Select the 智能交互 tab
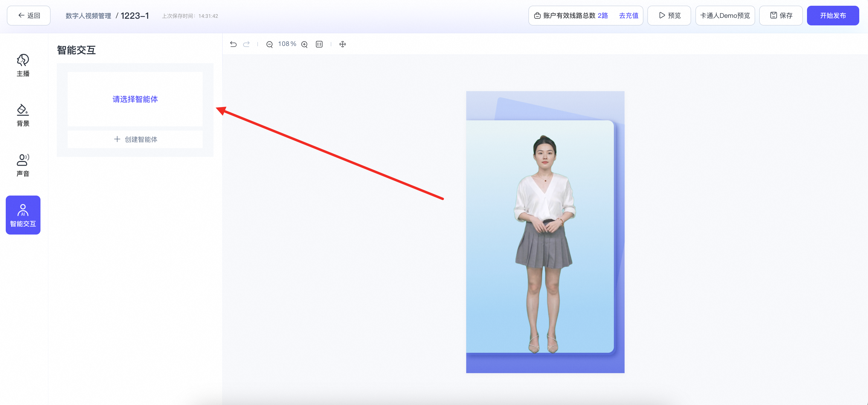The height and width of the screenshot is (405, 868). pos(23,215)
